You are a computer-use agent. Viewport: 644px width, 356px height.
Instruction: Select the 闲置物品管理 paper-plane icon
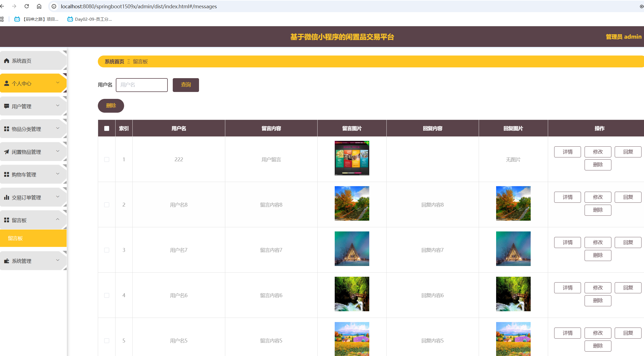(6, 152)
